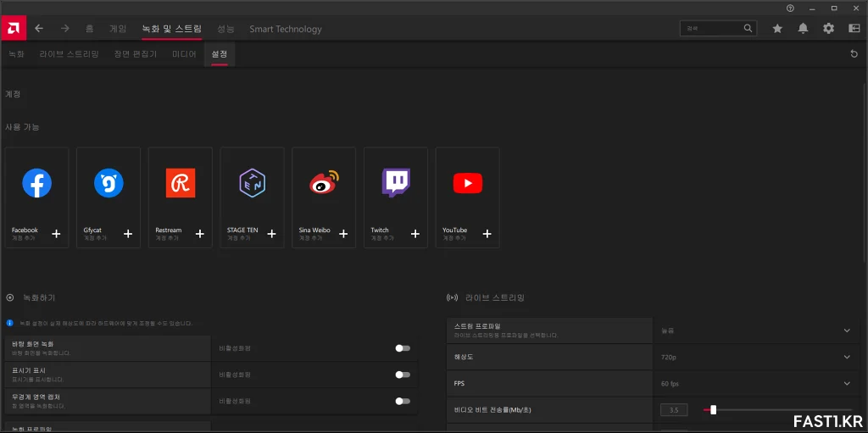Open the 해상도 720p dropdown
Viewport: 868px width, 433px height.
[x=847, y=357]
